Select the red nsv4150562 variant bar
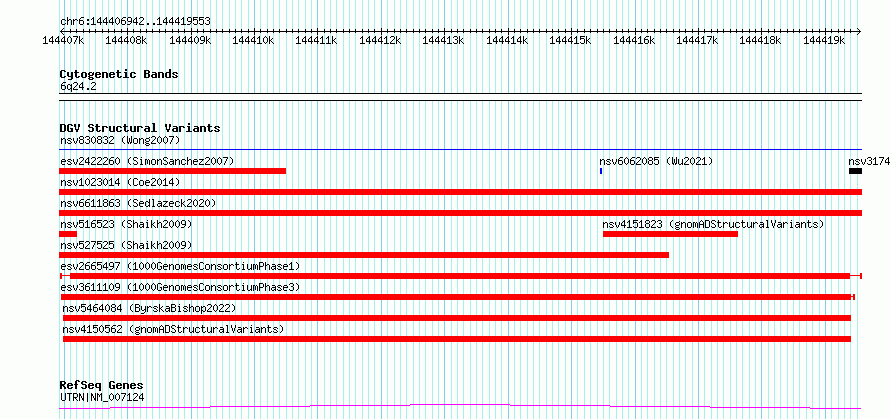The height and width of the screenshot is (419, 890). [457, 339]
